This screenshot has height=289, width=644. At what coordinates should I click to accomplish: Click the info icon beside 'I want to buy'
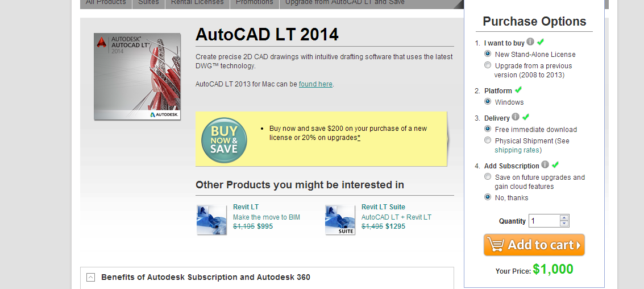(x=530, y=42)
